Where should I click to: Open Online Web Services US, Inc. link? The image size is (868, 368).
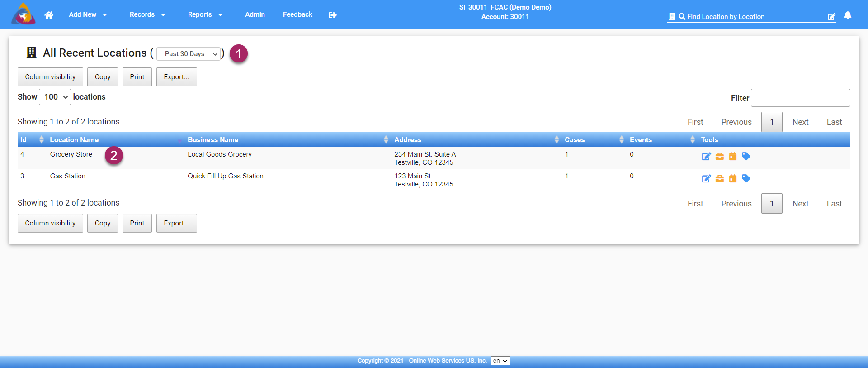click(x=448, y=361)
